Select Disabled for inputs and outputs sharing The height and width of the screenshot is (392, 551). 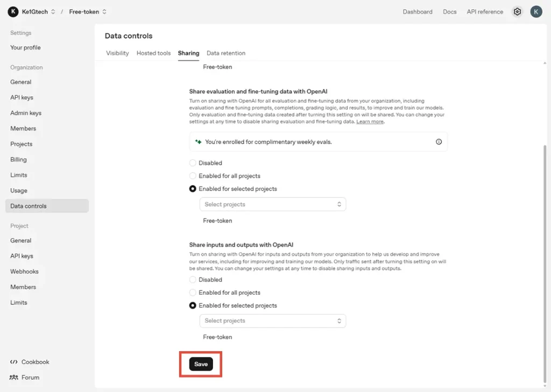point(193,280)
